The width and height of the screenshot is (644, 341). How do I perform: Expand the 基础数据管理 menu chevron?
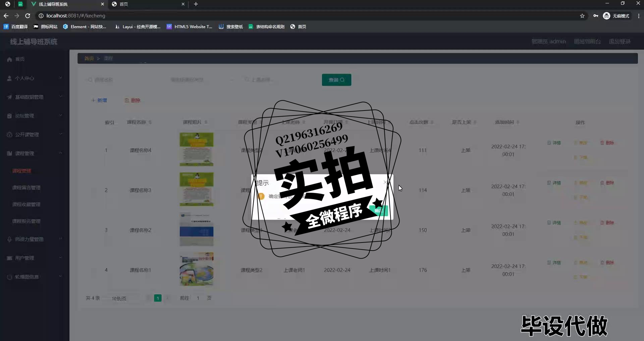[x=61, y=96]
